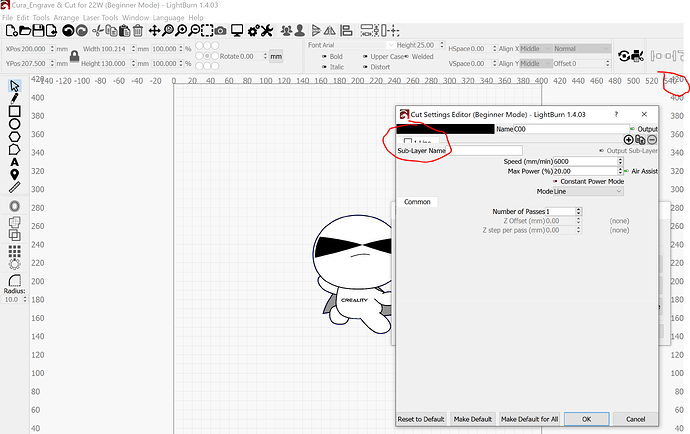This screenshot has width=690, height=434.
Task: Open camera capture tool
Action: tap(220, 31)
